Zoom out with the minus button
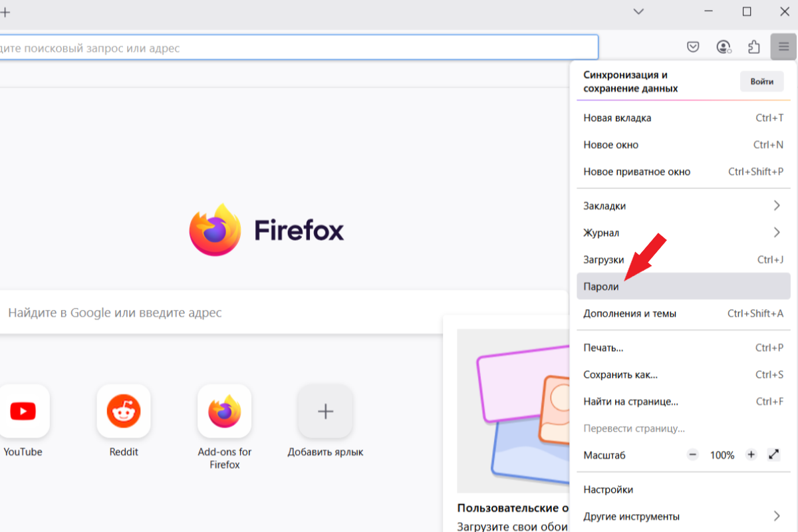Image resolution: width=798 pixels, height=532 pixels. click(x=693, y=455)
